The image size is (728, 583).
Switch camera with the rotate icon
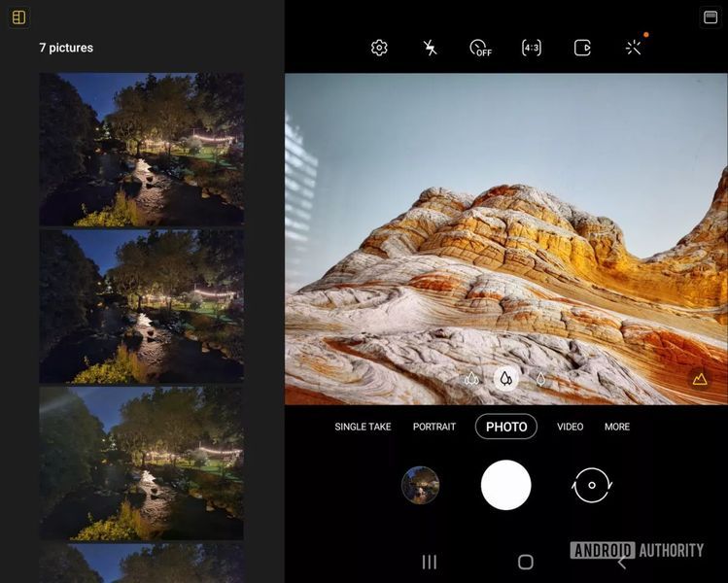point(592,485)
